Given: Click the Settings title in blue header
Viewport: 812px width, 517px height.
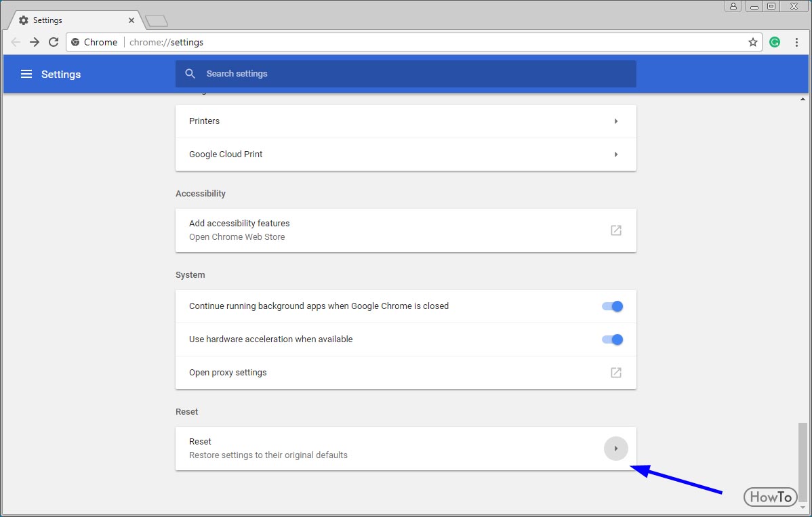Looking at the screenshot, I should 61,74.
